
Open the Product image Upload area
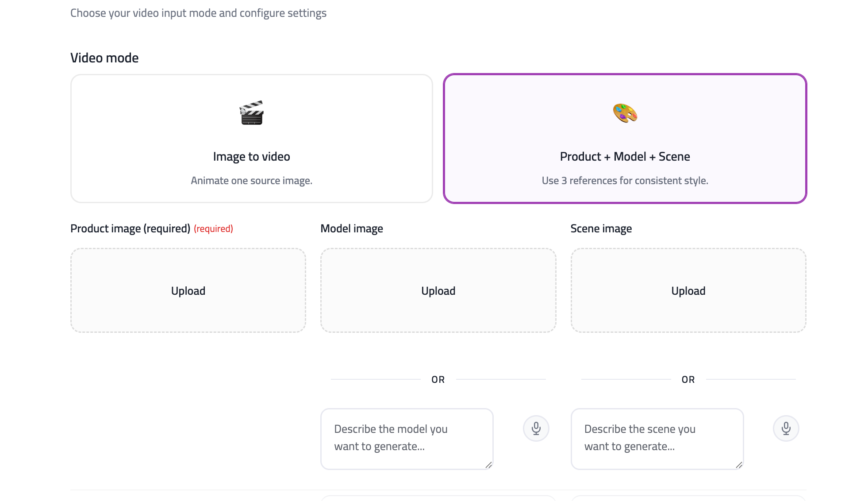[x=188, y=290]
